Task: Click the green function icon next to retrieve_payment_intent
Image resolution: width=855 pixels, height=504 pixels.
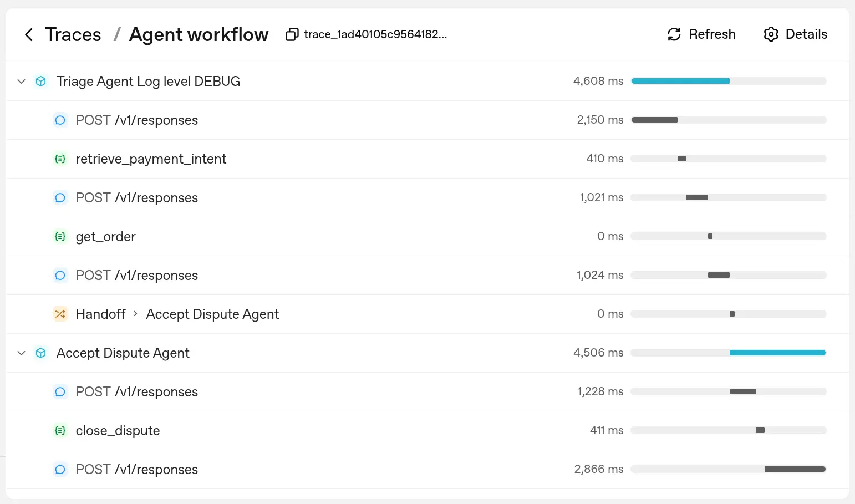Action: (60, 159)
